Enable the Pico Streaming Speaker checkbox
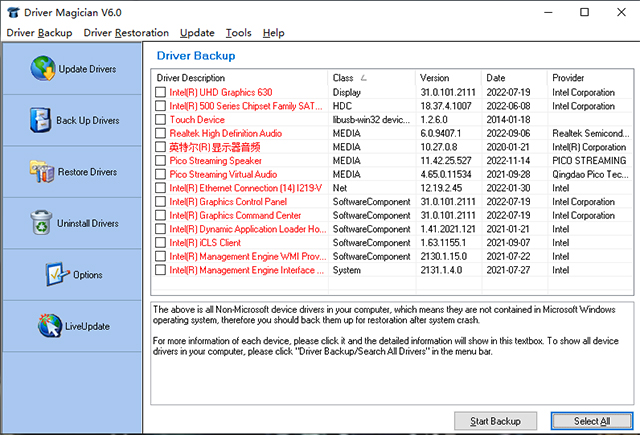 (x=160, y=160)
